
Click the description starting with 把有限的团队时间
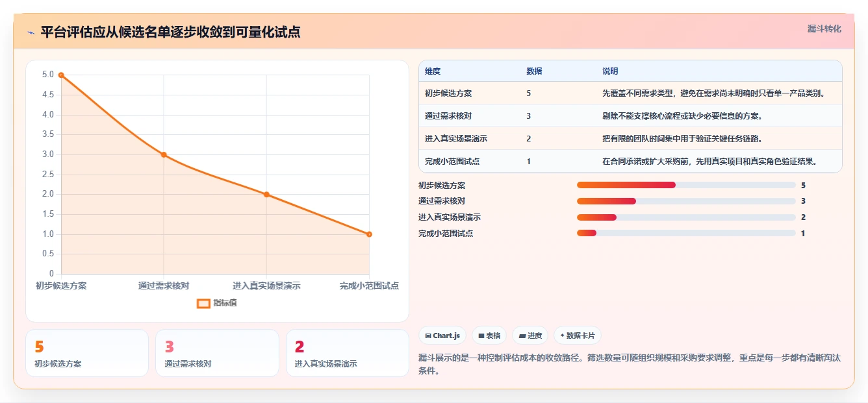(x=682, y=139)
